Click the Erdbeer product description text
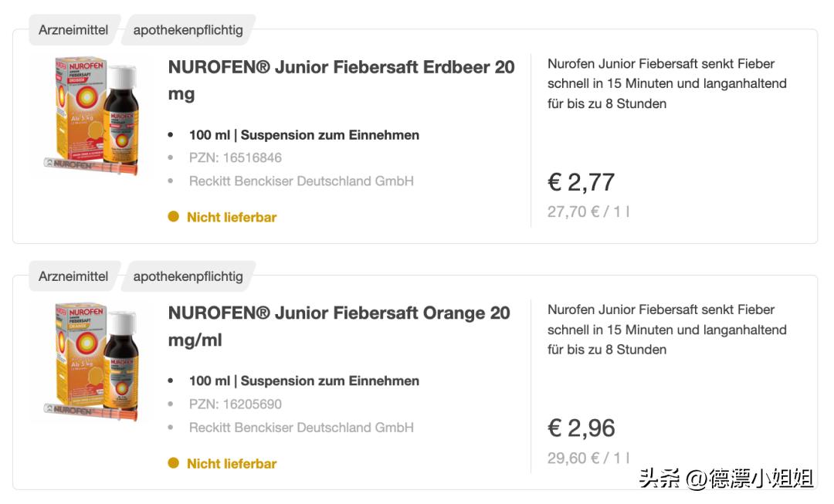Image resolution: width=834 pixels, height=504 pixels. (x=666, y=83)
